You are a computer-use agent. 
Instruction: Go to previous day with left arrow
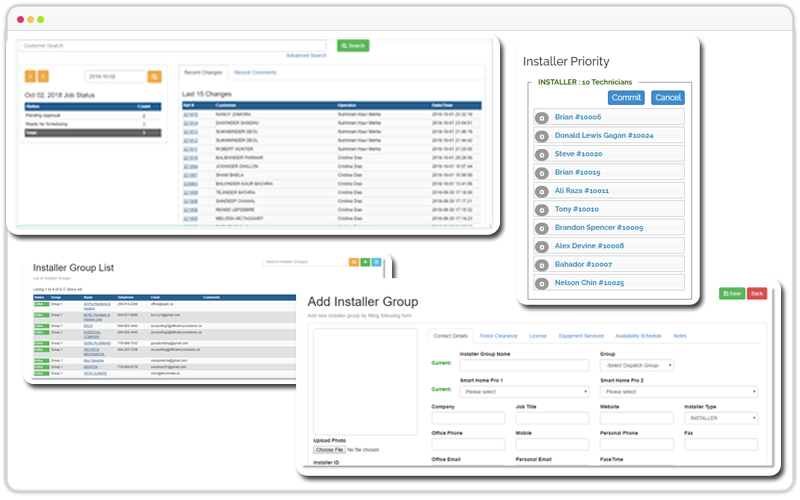29,76
